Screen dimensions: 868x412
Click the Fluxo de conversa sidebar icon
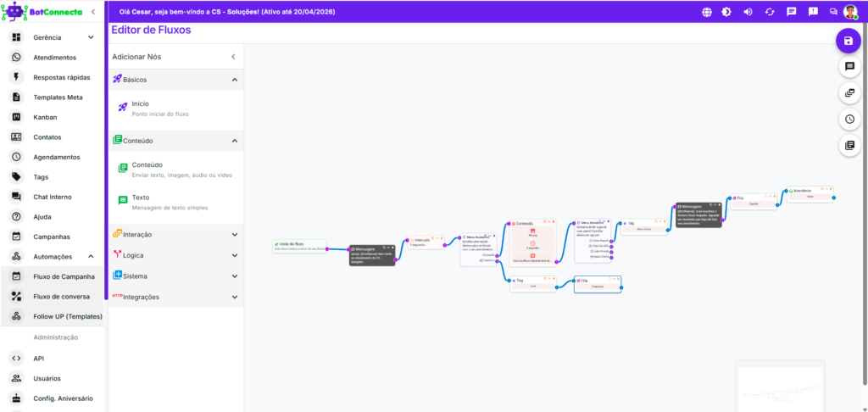tap(16, 296)
